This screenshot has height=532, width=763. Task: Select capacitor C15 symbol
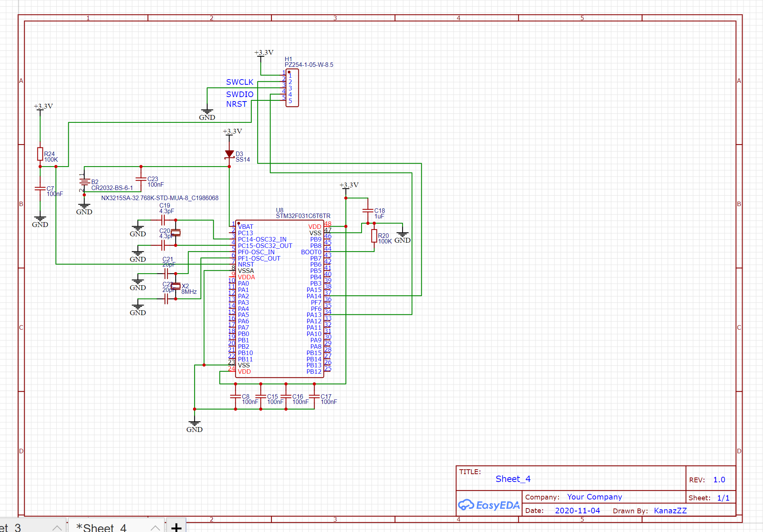tap(261, 396)
